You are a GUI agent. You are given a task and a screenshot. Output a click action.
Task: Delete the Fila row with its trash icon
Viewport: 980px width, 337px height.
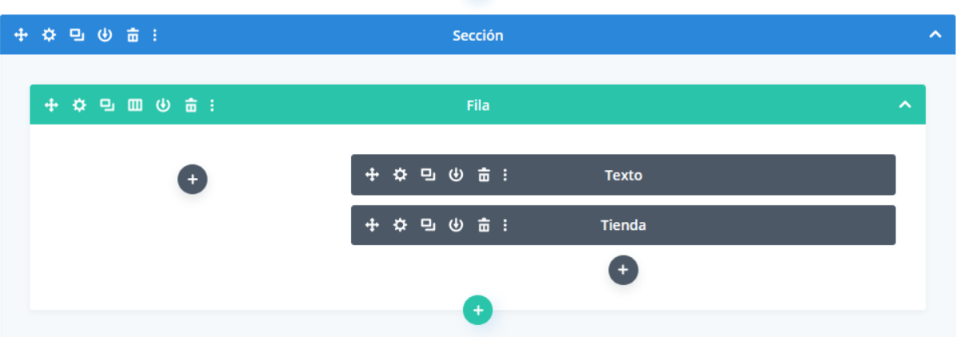tap(191, 105)
